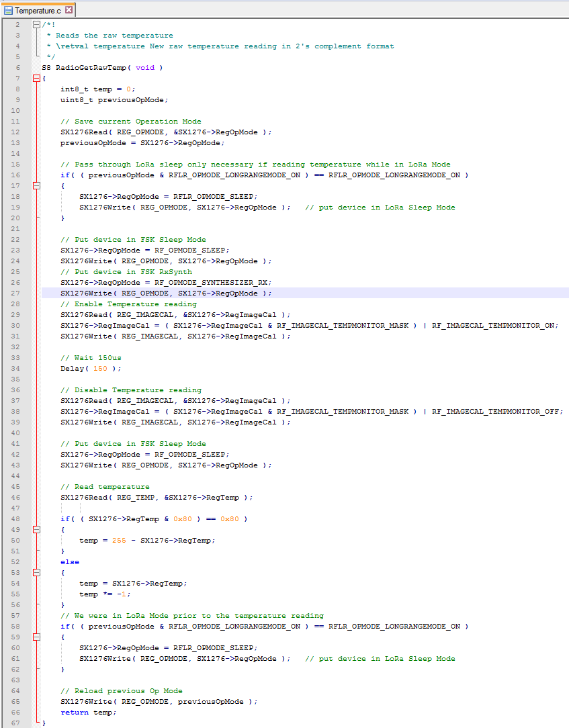The height and width of the screenshot is (728, 569).
Task: Collapse the if-block fold marker at line 17
Action: click(36, 186)
